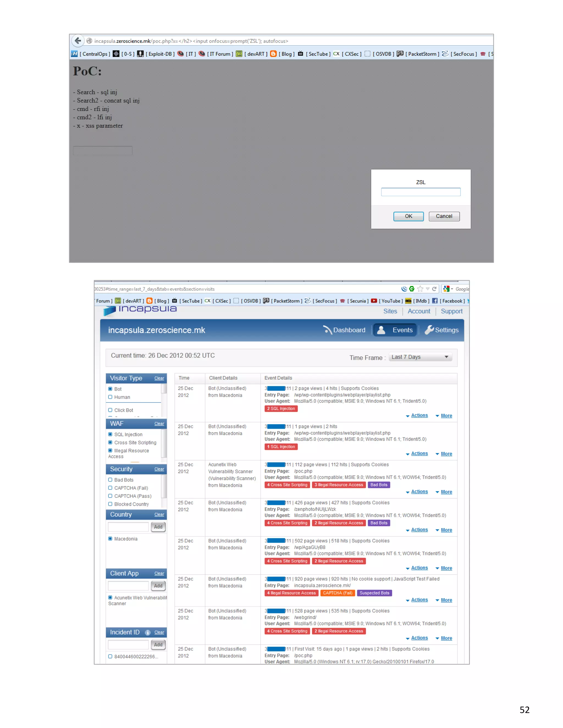This screenshot has width=563, height=728.
Task: Click the Incident ID info icon
Action: coord(148,632)
